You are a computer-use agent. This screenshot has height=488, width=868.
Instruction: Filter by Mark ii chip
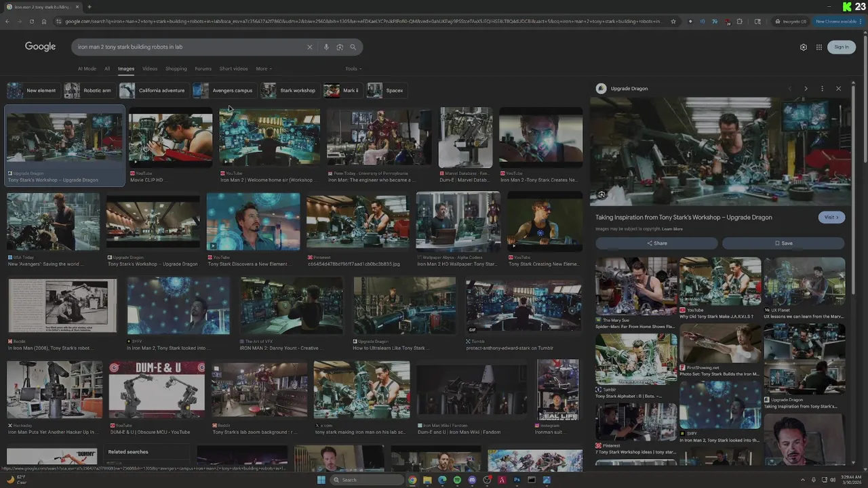coord(342,90)
